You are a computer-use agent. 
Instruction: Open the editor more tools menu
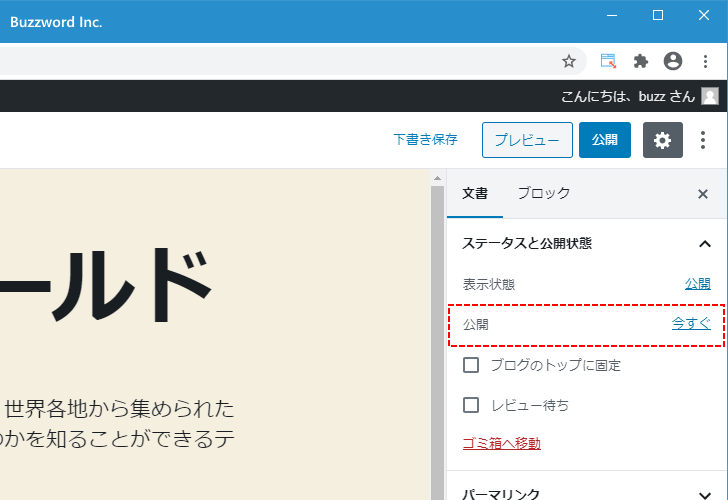[x=703, y=140]
